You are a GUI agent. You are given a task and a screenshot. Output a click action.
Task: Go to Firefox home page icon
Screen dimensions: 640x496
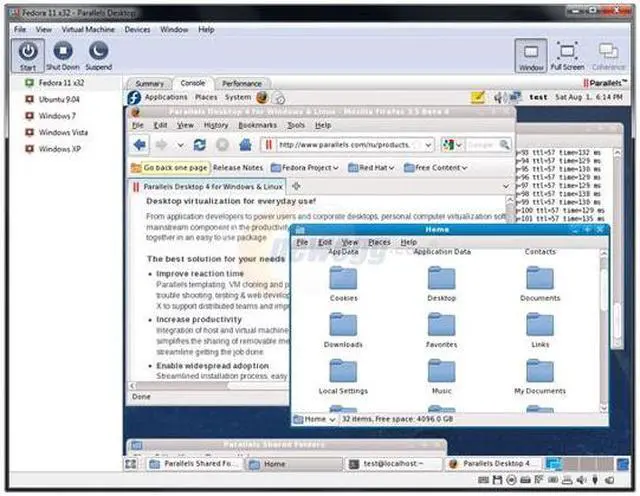pyautogui.click(x=245, y=145)
